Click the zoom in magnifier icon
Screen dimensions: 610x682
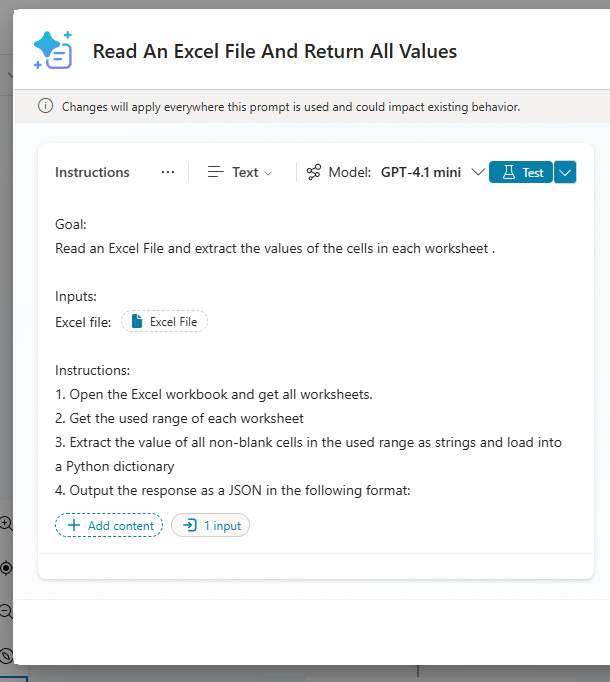click(6, 523)
